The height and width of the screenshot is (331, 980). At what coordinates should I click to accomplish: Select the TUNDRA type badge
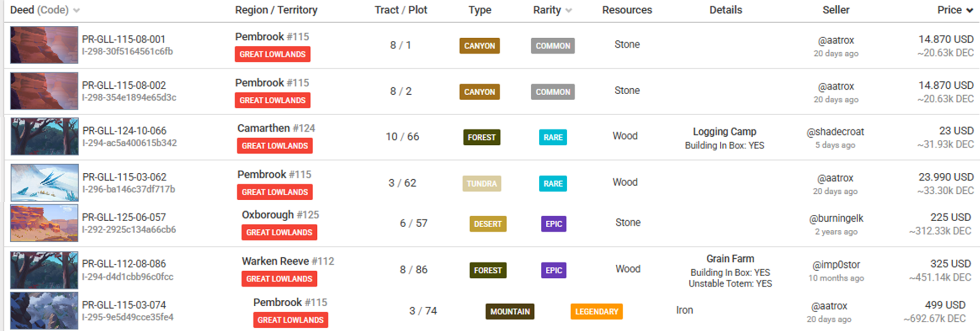click(482, 184)
